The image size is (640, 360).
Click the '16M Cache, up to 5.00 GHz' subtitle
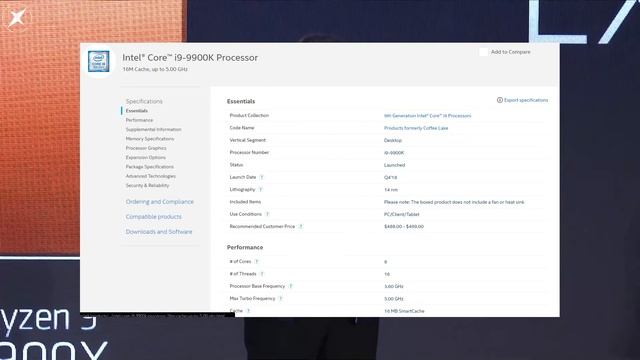[x=155, y=69]
